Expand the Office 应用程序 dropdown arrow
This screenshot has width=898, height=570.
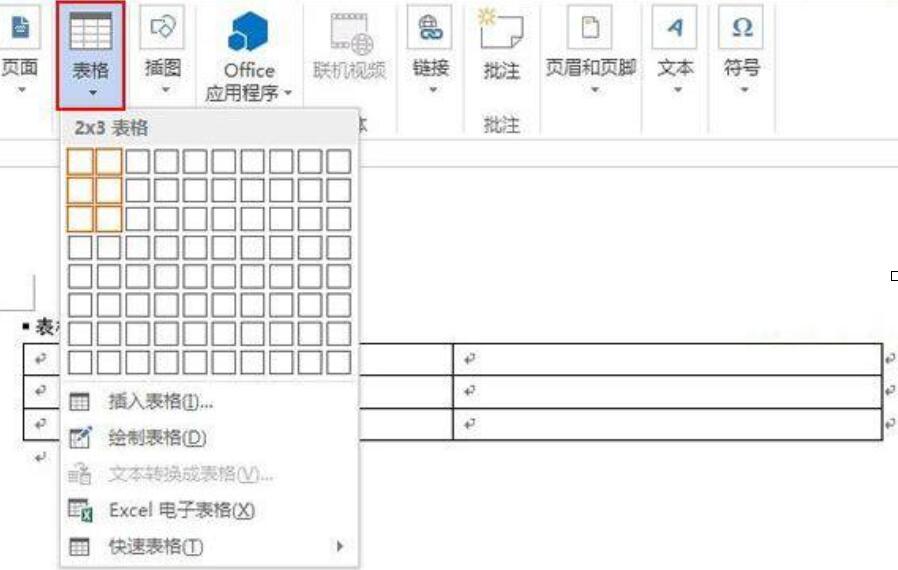(x=287, y=92)
